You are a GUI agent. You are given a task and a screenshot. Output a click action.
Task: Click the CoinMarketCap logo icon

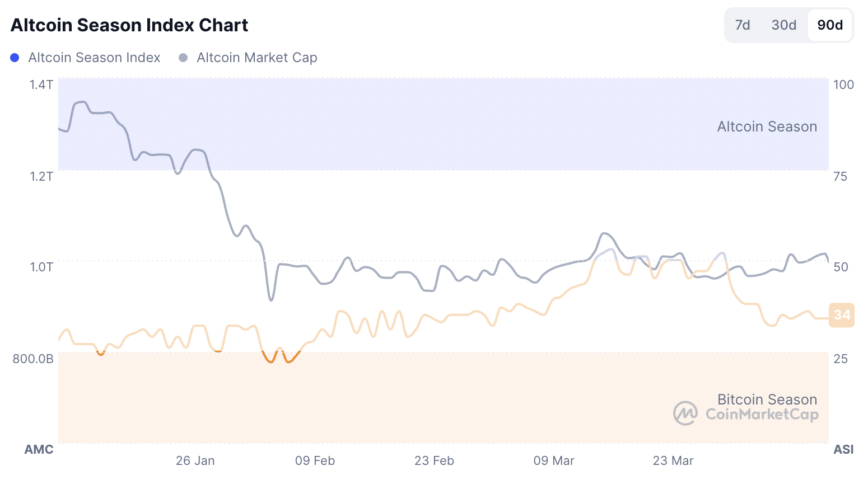685,413
